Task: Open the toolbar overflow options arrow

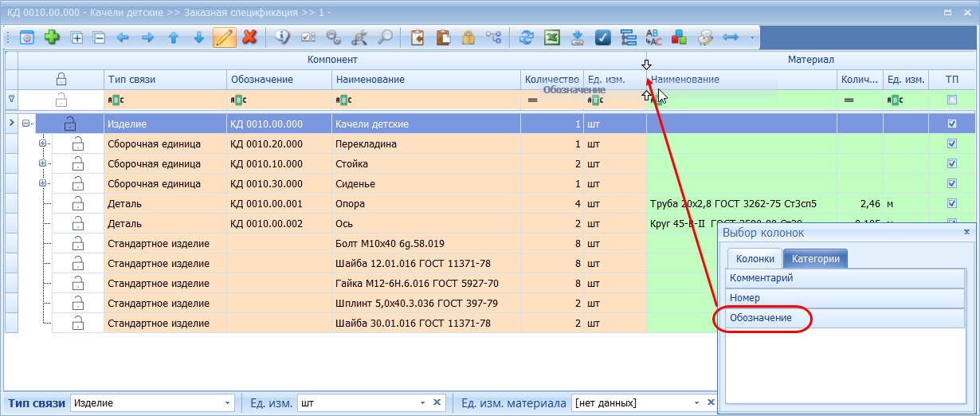Action: 752,37
